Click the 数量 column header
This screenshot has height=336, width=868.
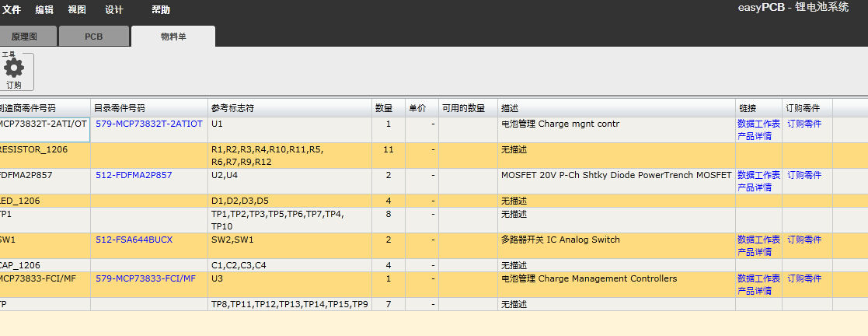click(x=388, y=108)
